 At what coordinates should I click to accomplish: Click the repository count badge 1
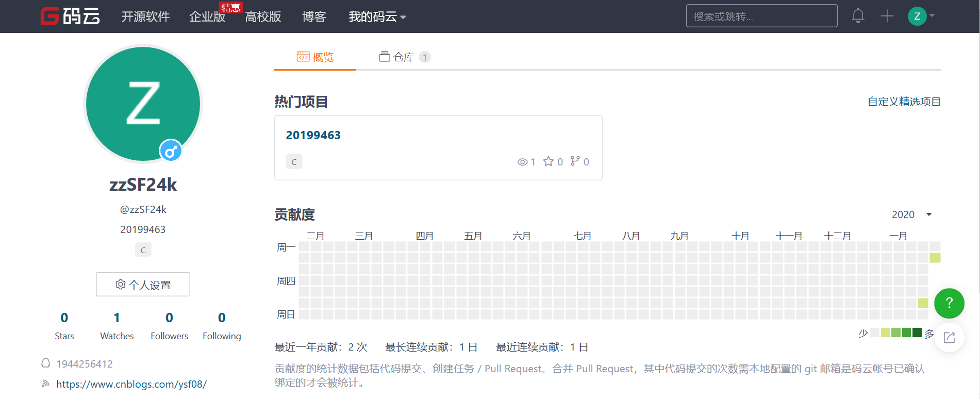[425, 57]
